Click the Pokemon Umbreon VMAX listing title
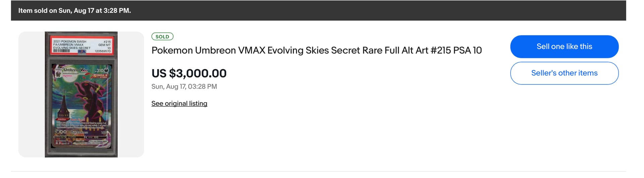 [x=316, y=50]
